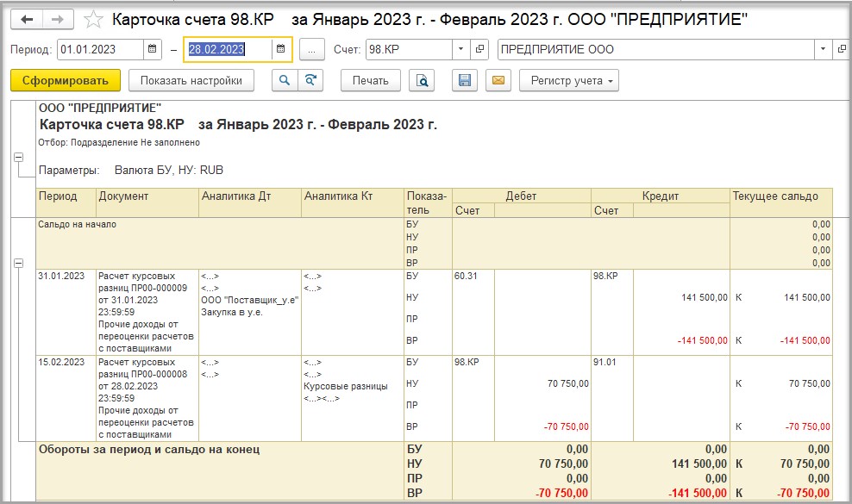
Task: Click the Показать настройки button
Action: pos(191,81)
